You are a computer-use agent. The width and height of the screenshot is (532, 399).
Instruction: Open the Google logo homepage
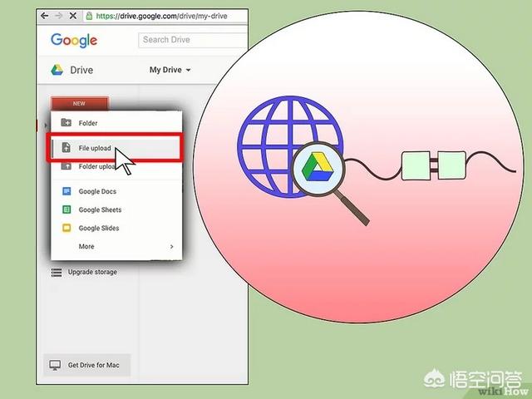[x=74, y=41]
